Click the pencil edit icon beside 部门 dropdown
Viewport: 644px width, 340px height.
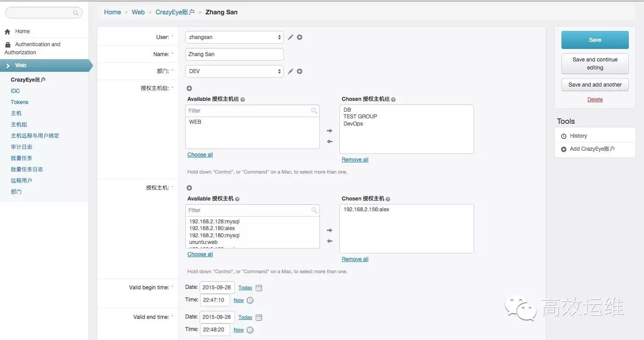tap(291, 71)
